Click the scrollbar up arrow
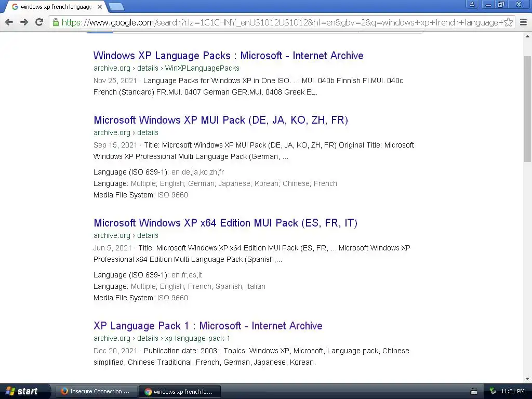The image size is (532, 399). coord(527,36)
